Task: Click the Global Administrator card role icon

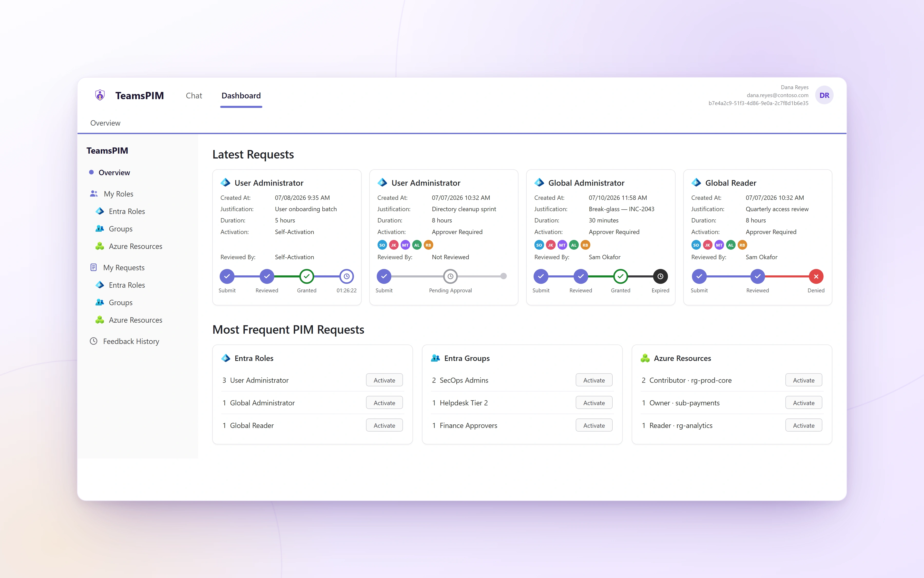Action: point(539,183)
